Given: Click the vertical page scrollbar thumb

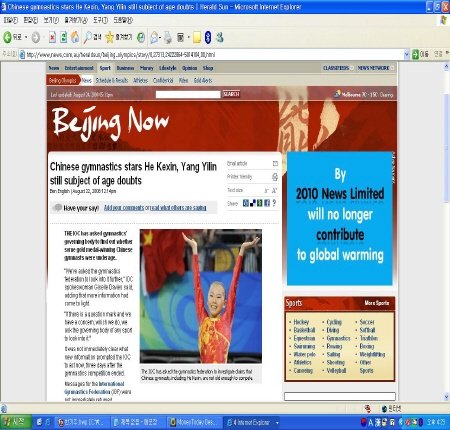Looking at the screenshot, I should [447, 148].
